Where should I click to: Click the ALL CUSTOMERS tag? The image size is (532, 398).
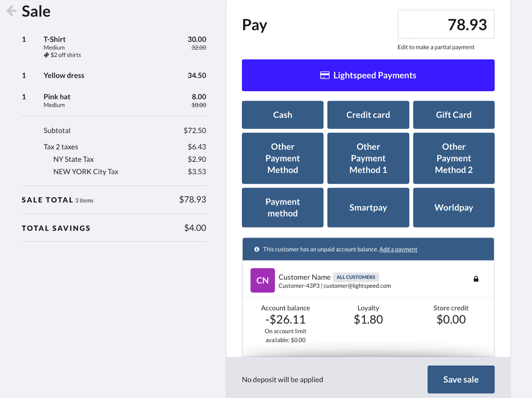(x=356, y=277)
